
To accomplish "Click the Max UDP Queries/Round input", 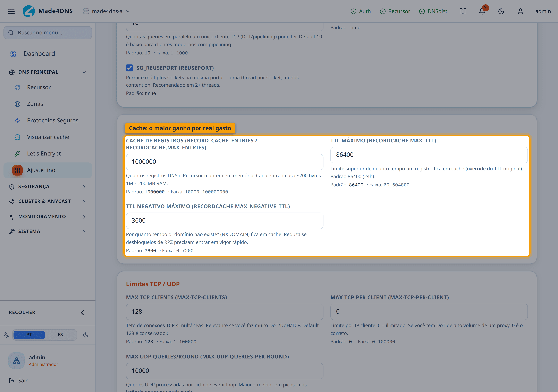I will pyautogui.click(x=225, y=371).
